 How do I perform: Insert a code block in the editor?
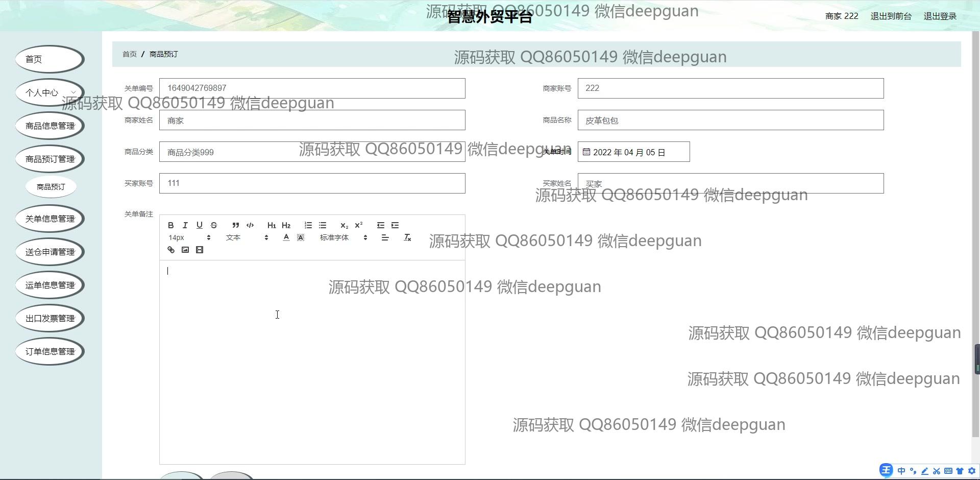click(x=250, y=225)
